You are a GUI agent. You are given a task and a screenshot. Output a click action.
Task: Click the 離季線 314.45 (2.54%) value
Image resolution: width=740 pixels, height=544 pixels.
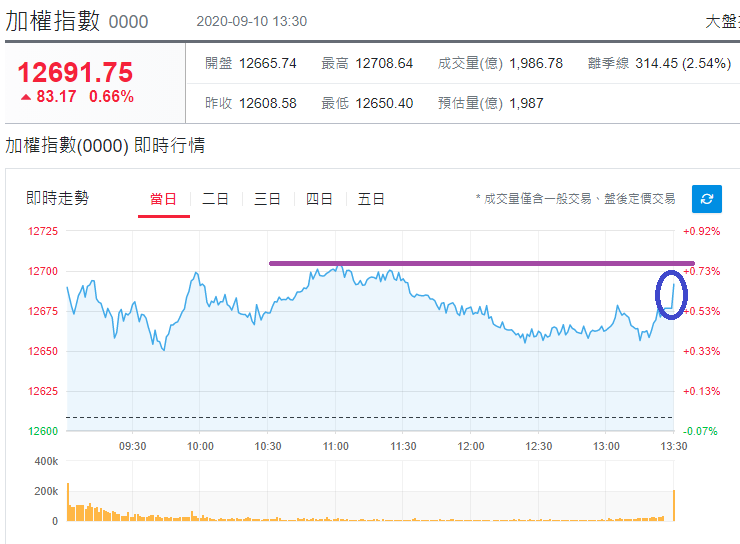click(x=683, y=63)
